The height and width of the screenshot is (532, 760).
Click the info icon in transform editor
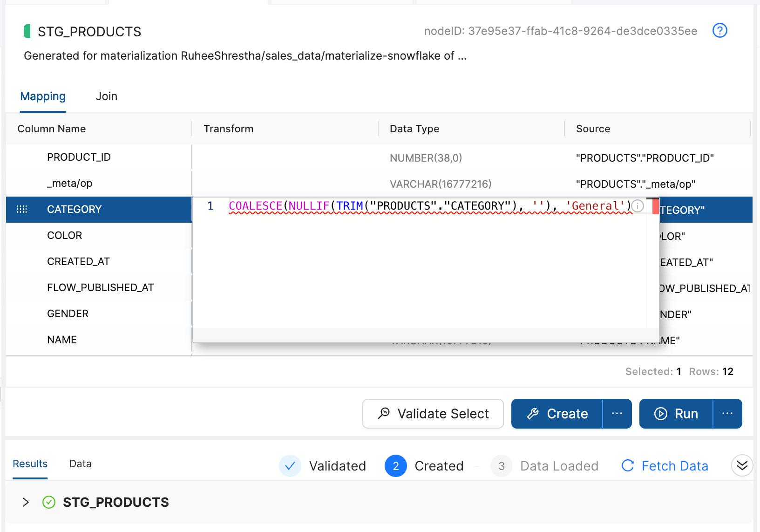[638, 206]
